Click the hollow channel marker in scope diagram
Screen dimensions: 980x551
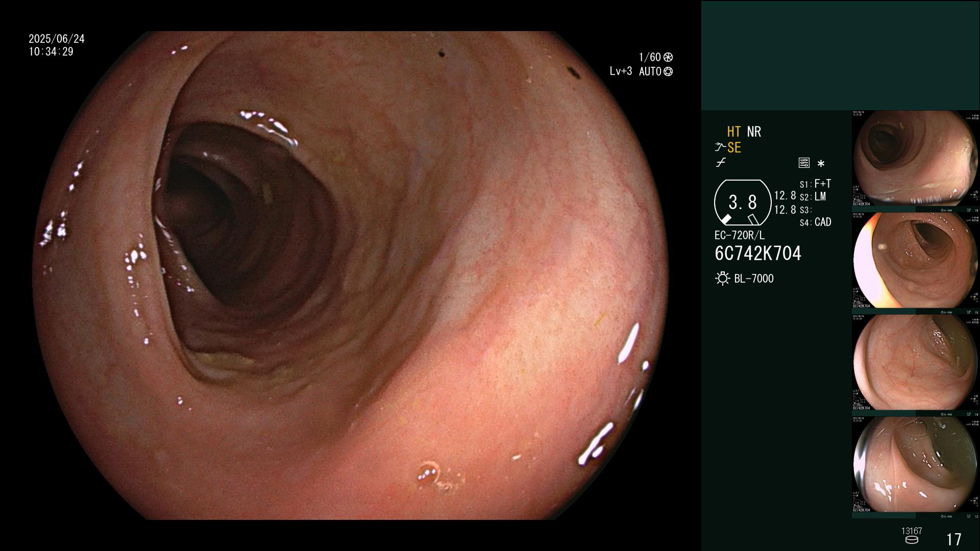tap(753, 219)
